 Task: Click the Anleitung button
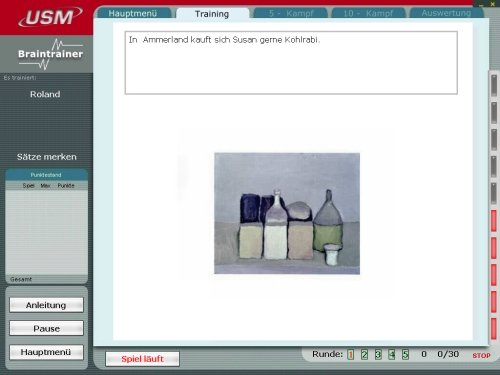[46, 305]
